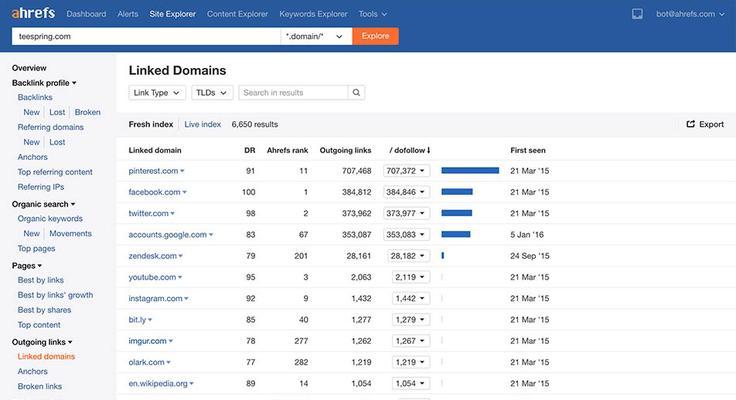Expand the 2,119 dofollow dropdown
This screenshot has height=400, width=736.
point(410,277)
